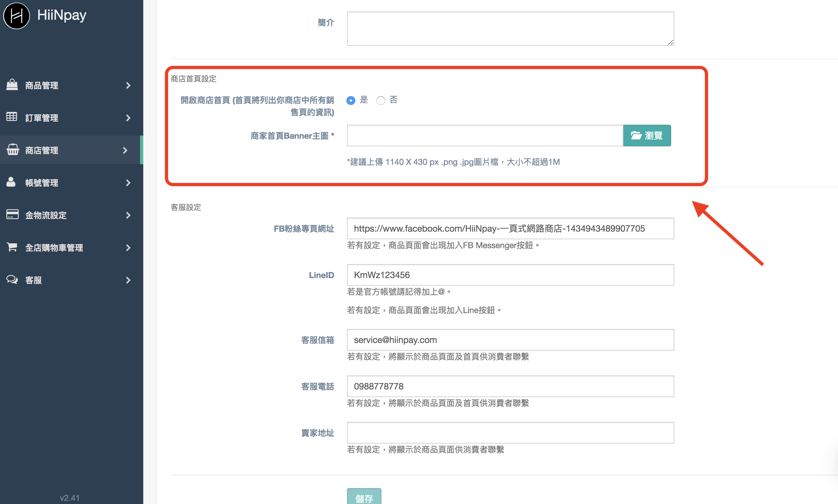Click the FB粉絲專頁網址 field
Image resolution: width=838 pixels, height=504 pixels.
(510, 228)
